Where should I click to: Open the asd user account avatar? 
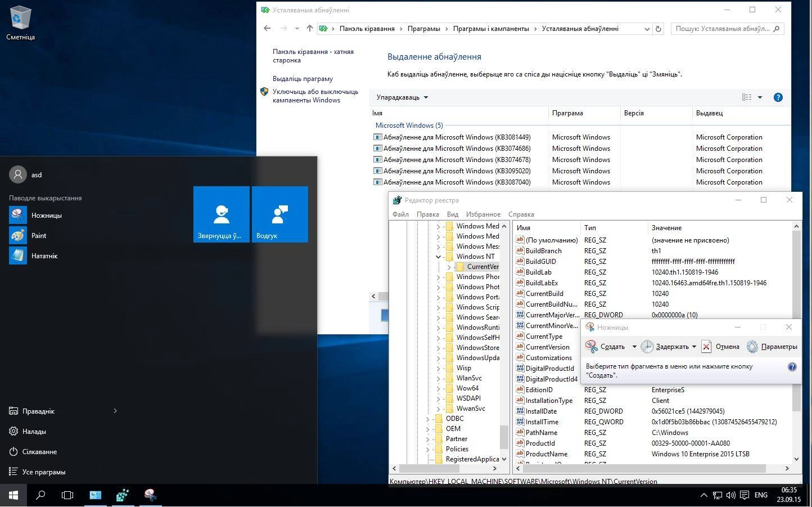pos(18,174)
